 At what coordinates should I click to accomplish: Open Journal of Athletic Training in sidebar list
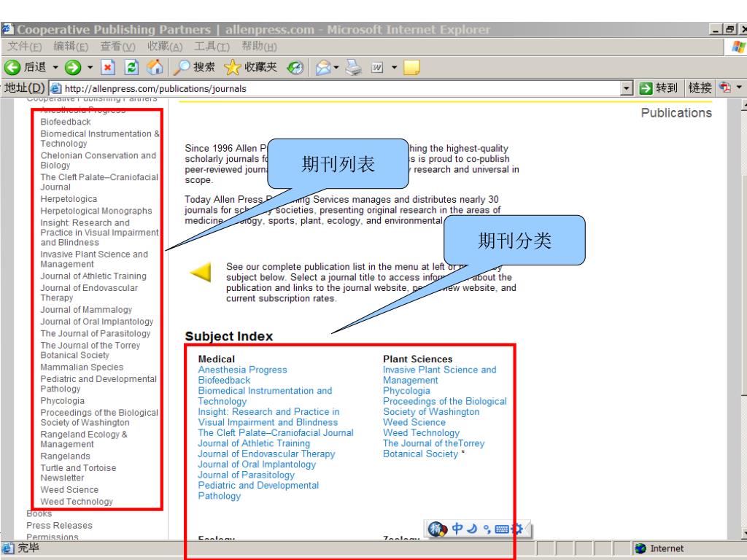click(93, 276)
